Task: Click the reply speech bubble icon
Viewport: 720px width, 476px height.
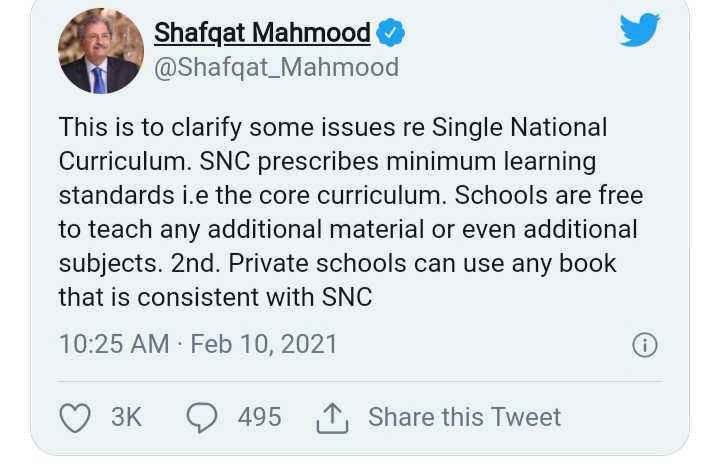Action: 203,417
